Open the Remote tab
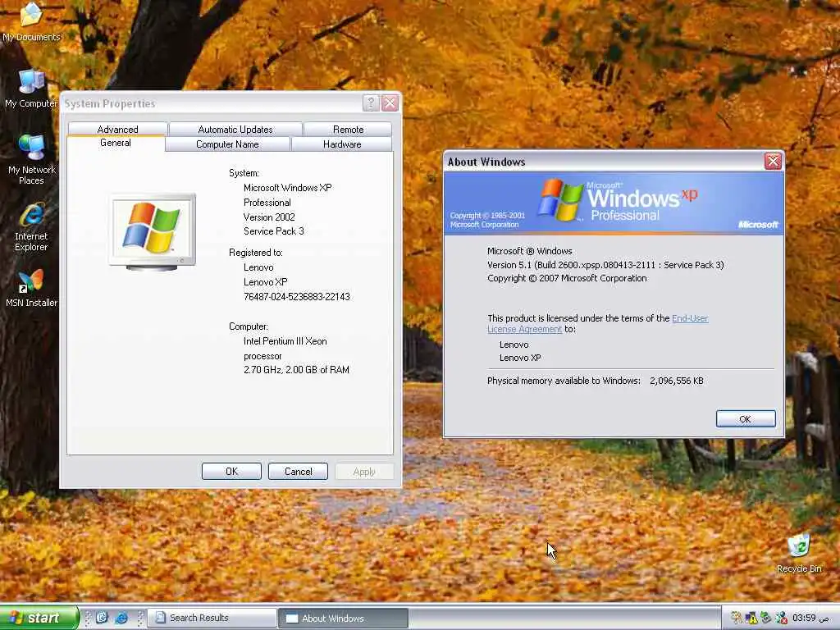840x630 pixels. click(348, 129)
